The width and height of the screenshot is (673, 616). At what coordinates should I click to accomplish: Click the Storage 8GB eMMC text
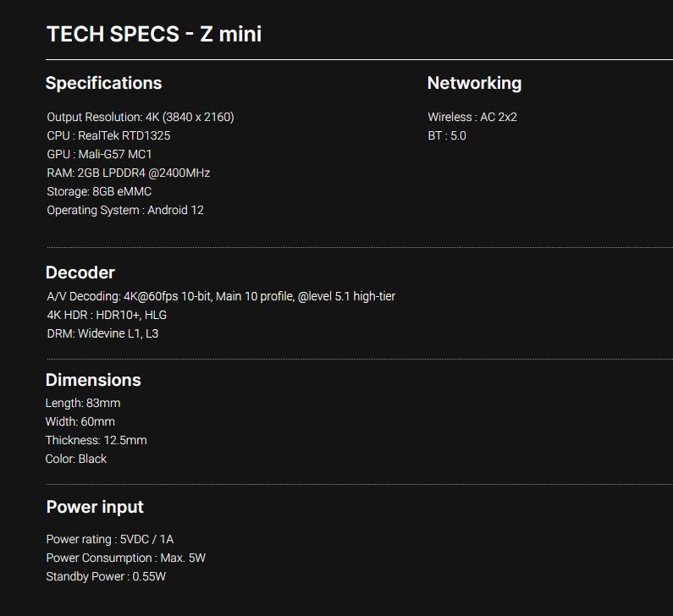click(99, 191)
